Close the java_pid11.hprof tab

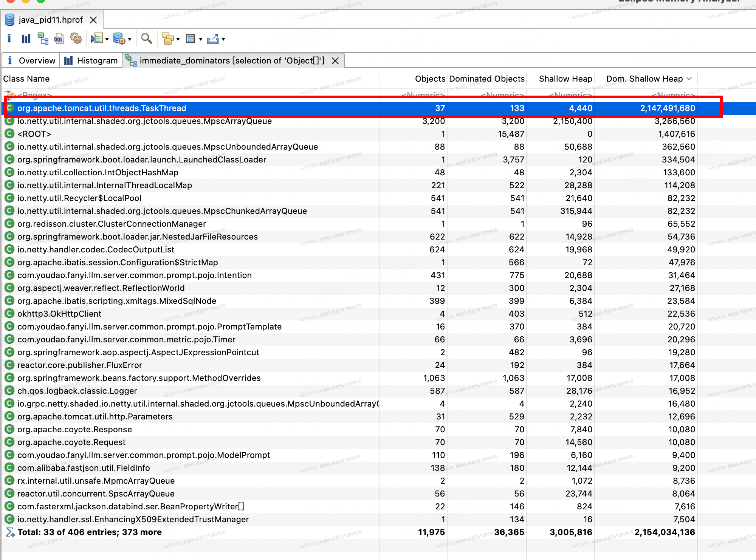click(x=93, y=20)
